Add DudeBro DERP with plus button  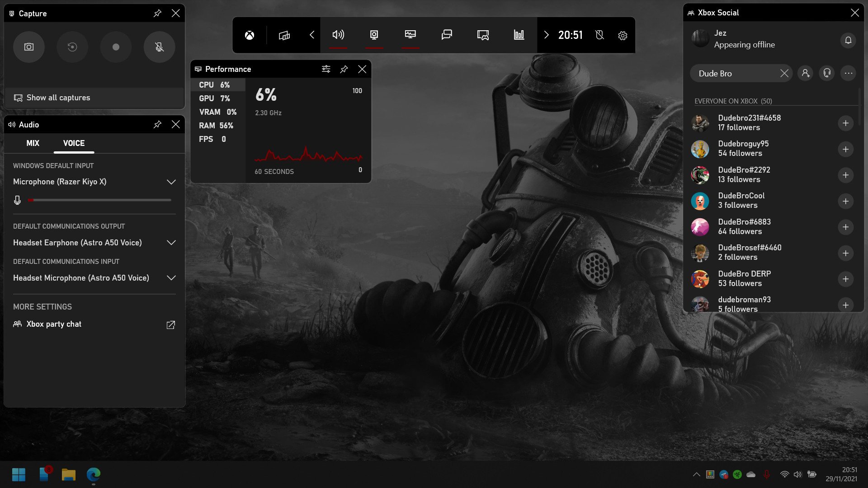(845, 279)
